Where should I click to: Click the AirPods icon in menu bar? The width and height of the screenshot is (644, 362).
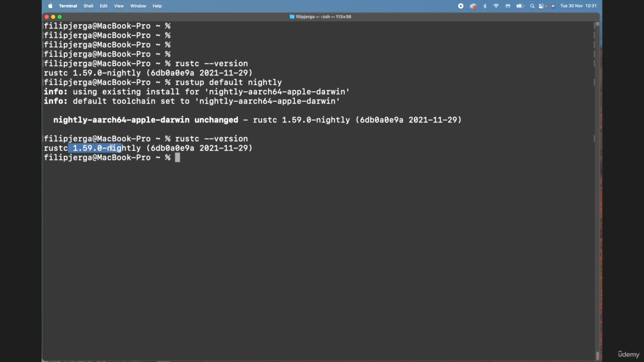point(508,6)
